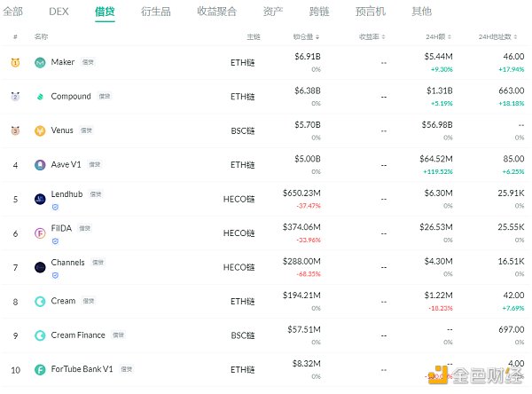Click the Channels logo icon
This screenshot has width=532, height=394.
tap(40, 266)
